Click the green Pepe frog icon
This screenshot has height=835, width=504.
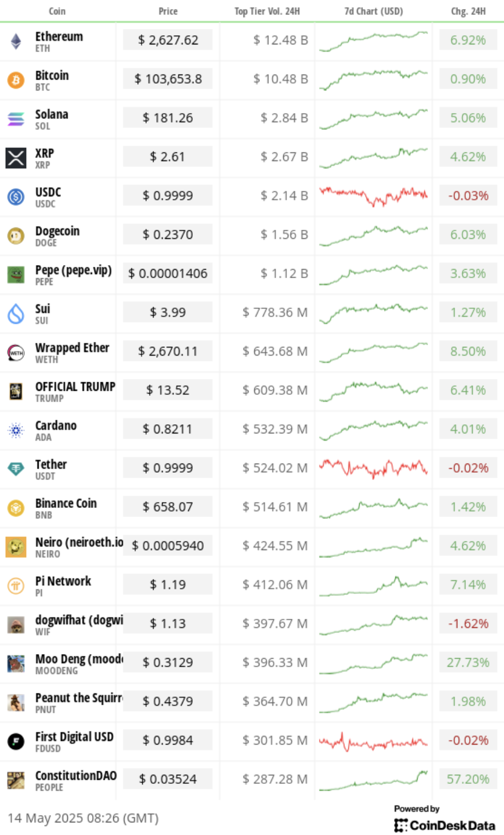coord(16,274)
